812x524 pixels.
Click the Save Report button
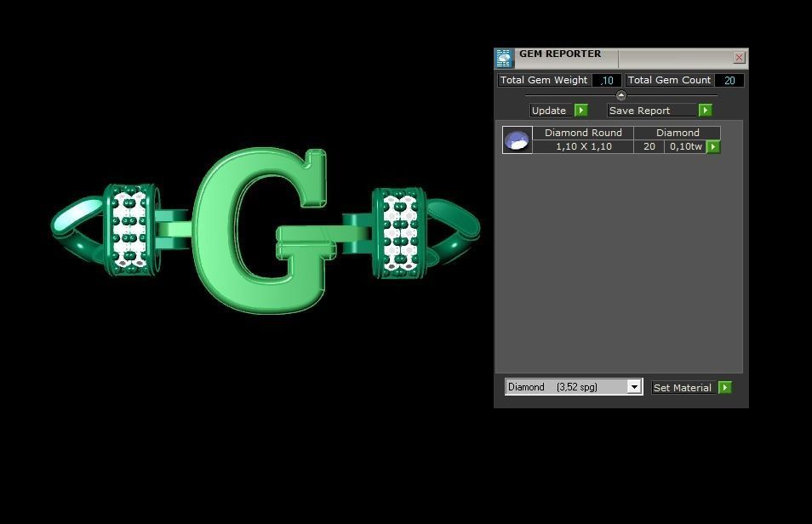pyautogui.click(x=653, y=111)
